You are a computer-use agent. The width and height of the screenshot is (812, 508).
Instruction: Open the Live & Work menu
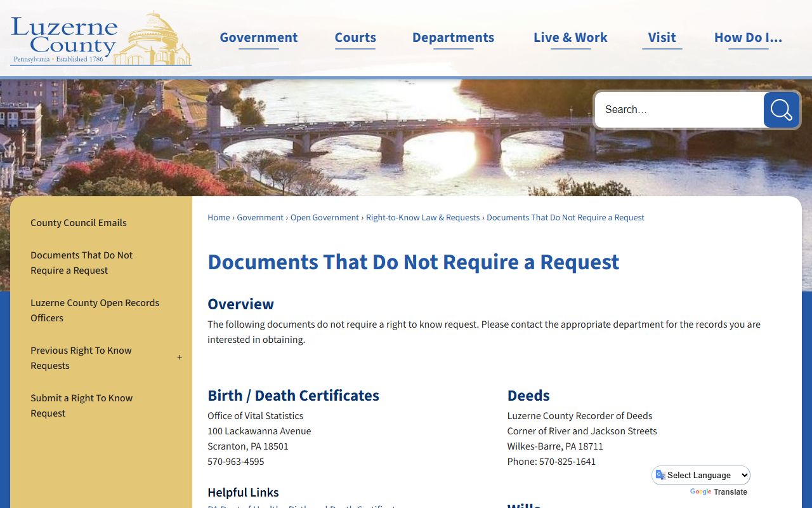[x=570, y=37]
